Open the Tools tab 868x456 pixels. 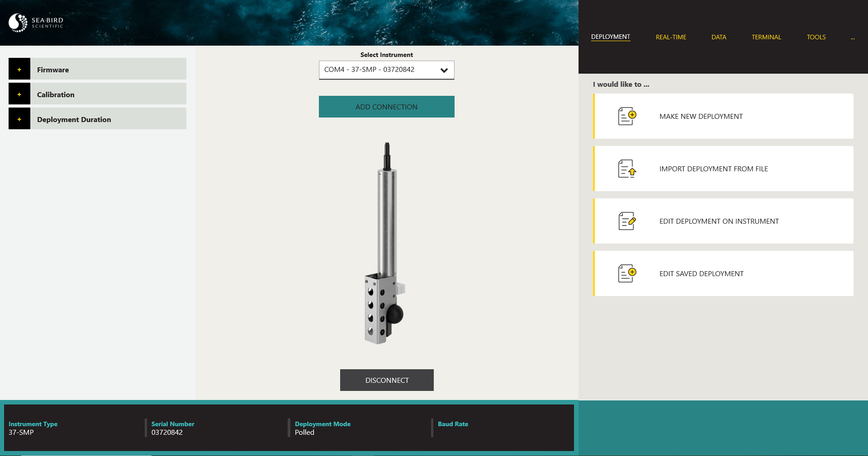(816, 37)
